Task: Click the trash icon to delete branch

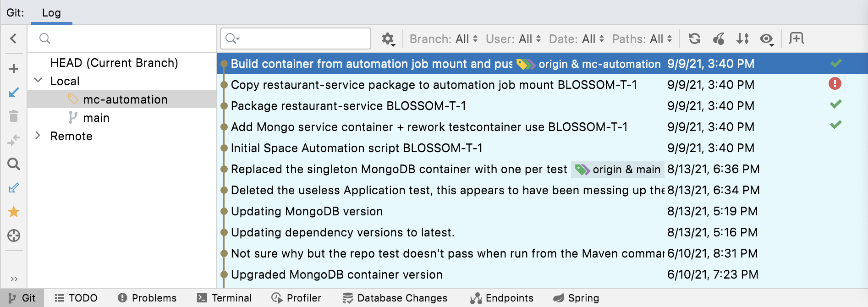Action: click(14, 116)
